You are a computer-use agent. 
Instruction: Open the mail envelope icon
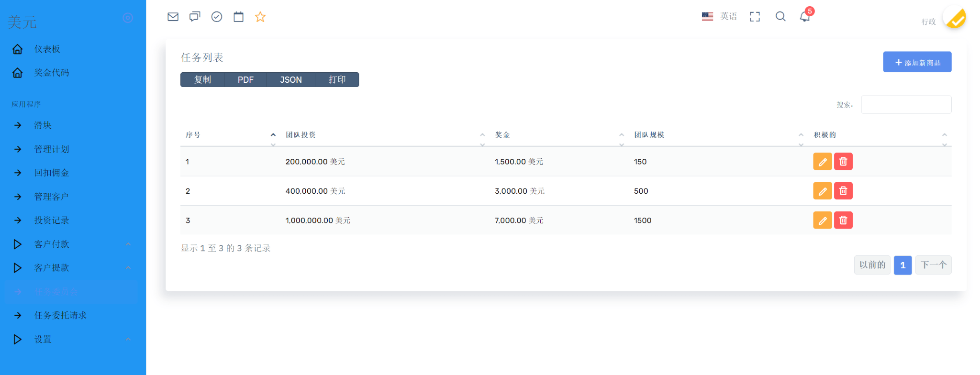pos(173,17)
